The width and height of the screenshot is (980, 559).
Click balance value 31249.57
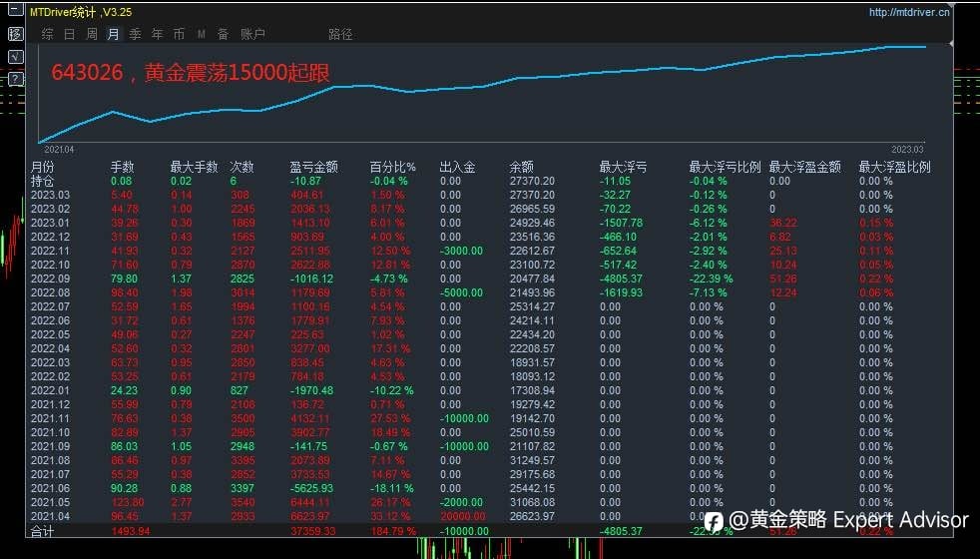(x=532, y=460)
